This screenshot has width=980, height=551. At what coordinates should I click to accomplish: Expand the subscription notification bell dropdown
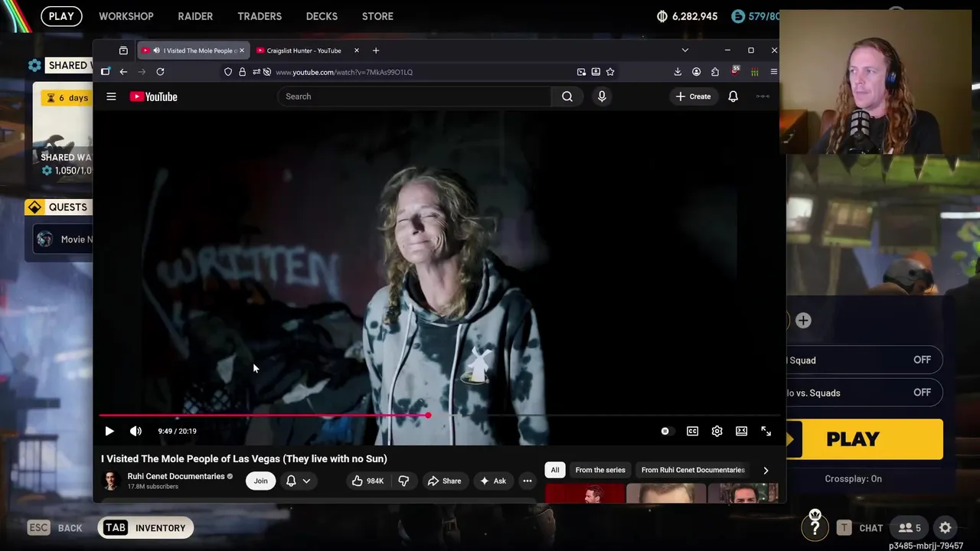297,481
